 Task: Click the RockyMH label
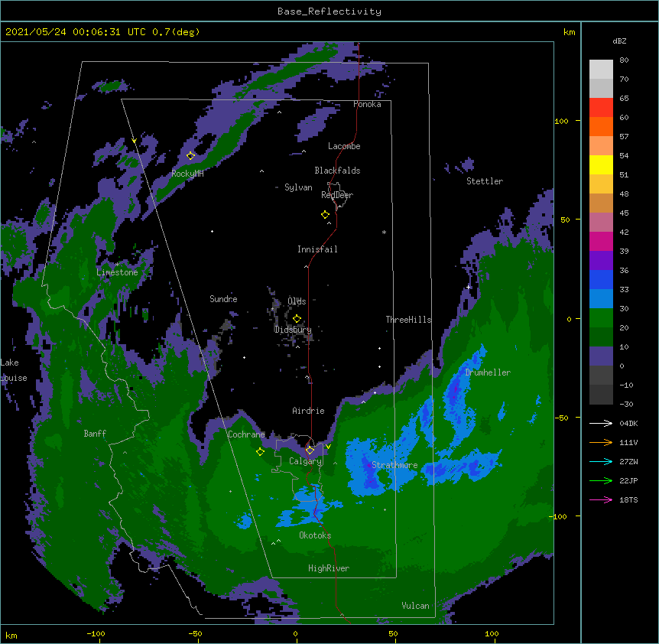click(187, 174)
